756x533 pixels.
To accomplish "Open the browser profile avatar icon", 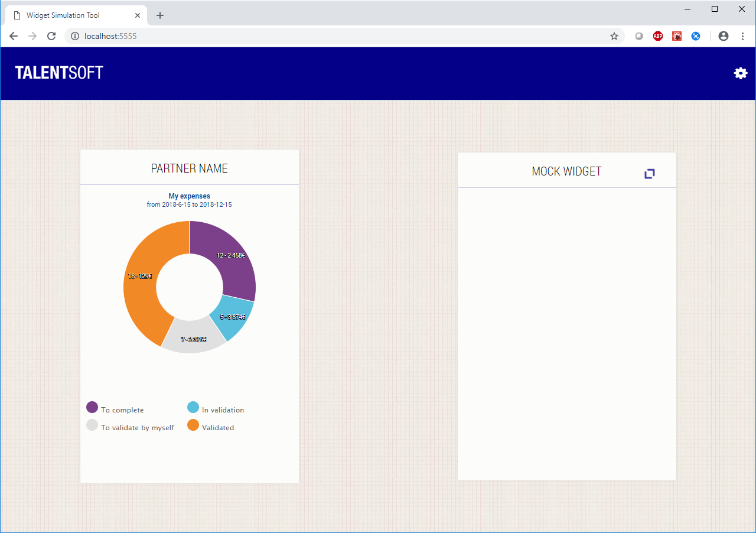I will pyautogui.click(x=723, y=36).
